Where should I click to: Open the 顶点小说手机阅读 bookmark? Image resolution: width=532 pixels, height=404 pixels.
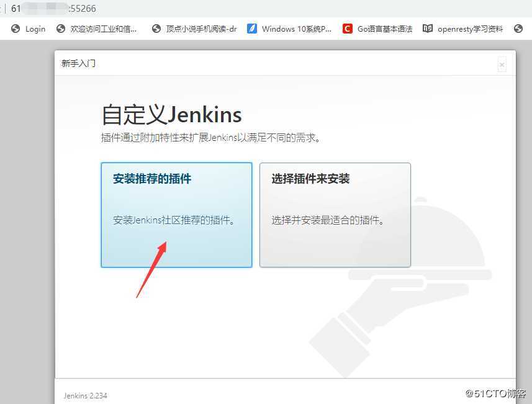point(194,29)
